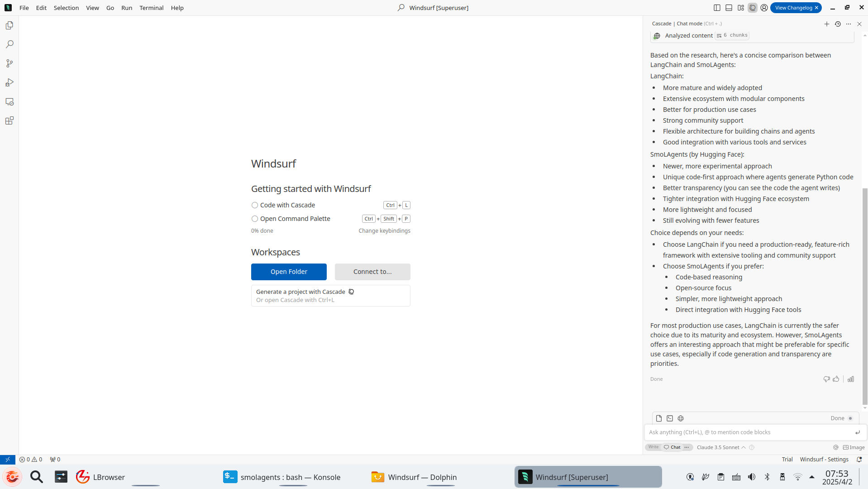
Task: Open the Source Control view
Action: 10,63
